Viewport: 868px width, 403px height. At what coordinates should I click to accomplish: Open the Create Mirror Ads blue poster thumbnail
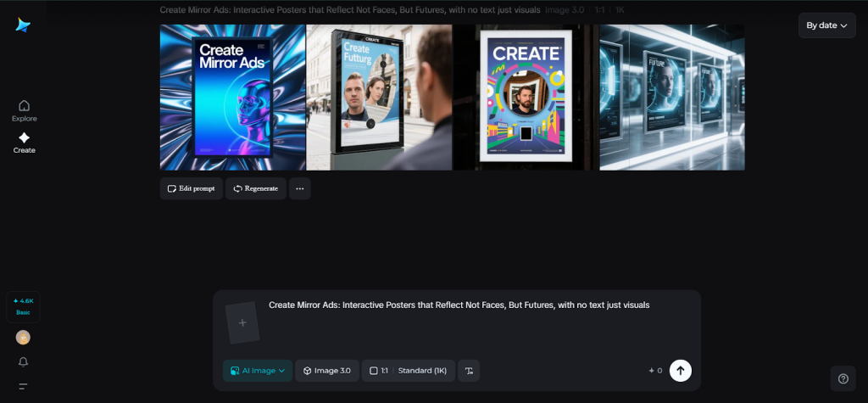click(x=232, y=98)
